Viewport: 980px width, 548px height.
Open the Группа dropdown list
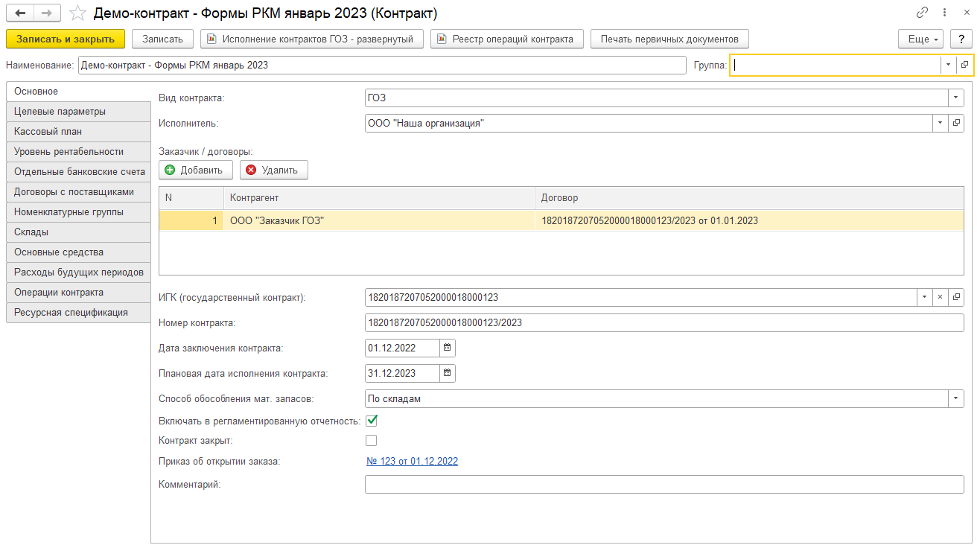(x=948, y=65)
